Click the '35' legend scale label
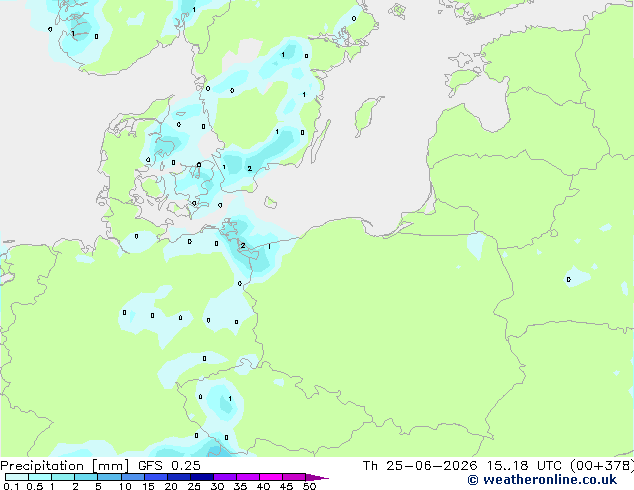Viewport: 634px width, 490px height. pos(240,486)
